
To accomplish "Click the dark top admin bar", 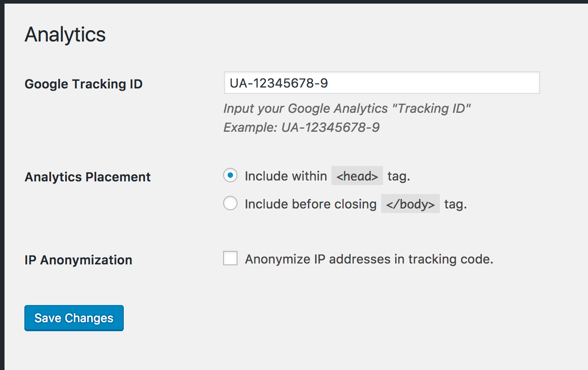I will coord(294,2).
